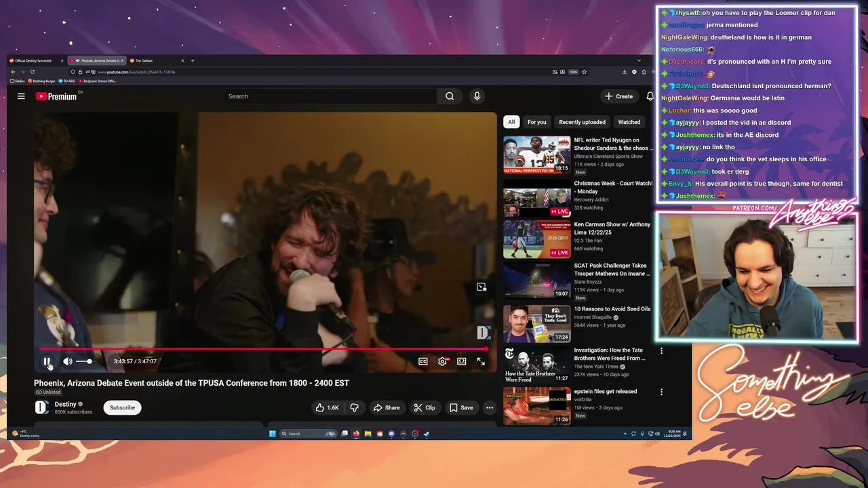Save the video to playlist

click(x=461, y=407)
